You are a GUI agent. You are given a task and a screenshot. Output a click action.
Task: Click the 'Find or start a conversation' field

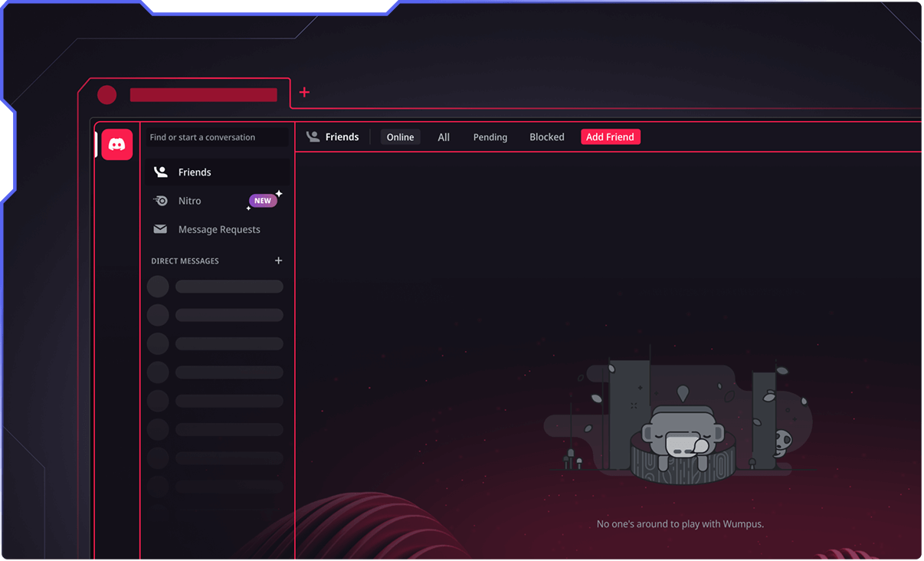click(x=217, y=137)
